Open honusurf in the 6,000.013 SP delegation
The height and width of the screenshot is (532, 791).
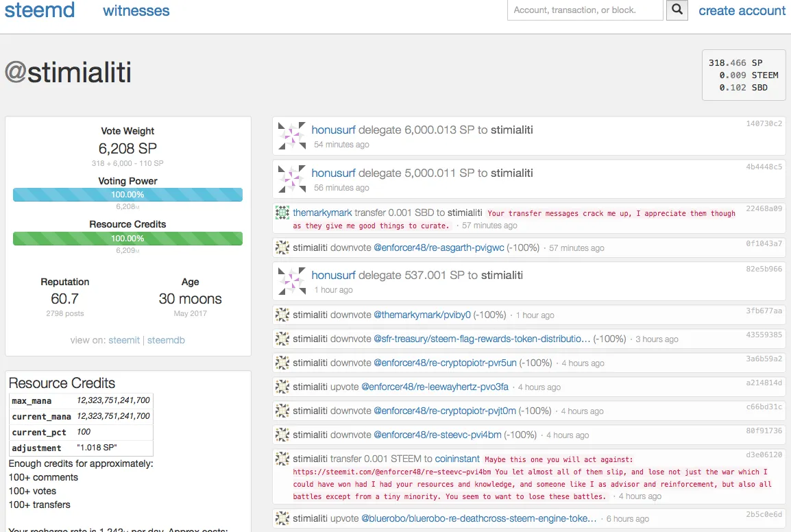(333, 130)
